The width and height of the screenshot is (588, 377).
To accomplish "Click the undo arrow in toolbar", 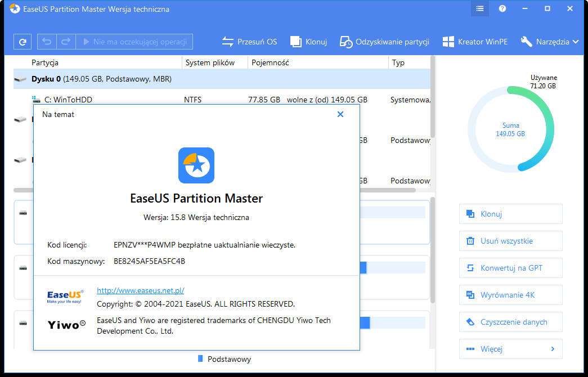I will click(x=47, y=42).
